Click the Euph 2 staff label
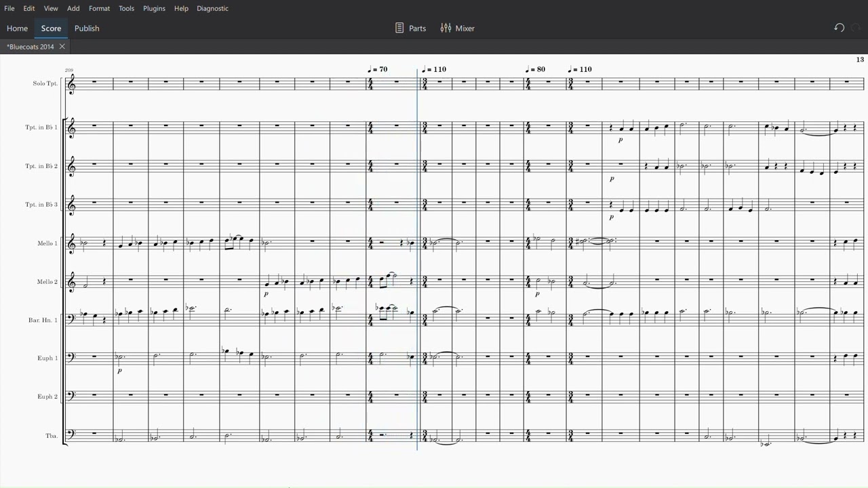Viewport: 868px width, 488px height. click(x=47, y=396)
